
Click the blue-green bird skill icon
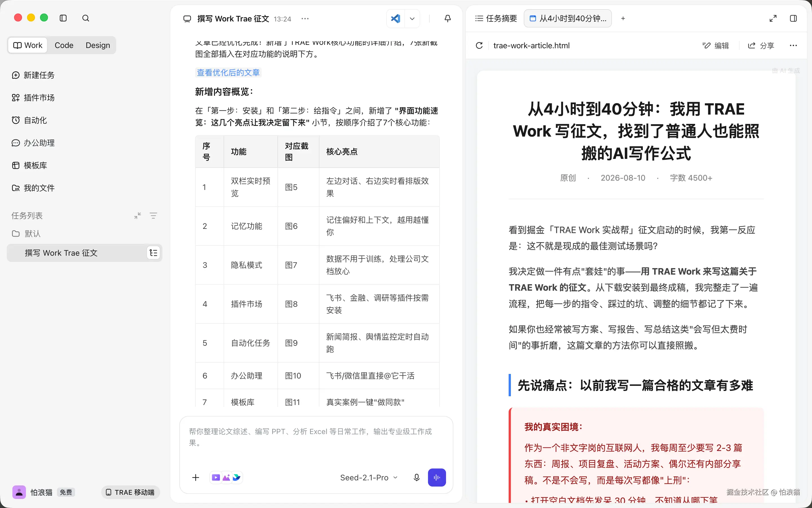(x=237, y=478)
